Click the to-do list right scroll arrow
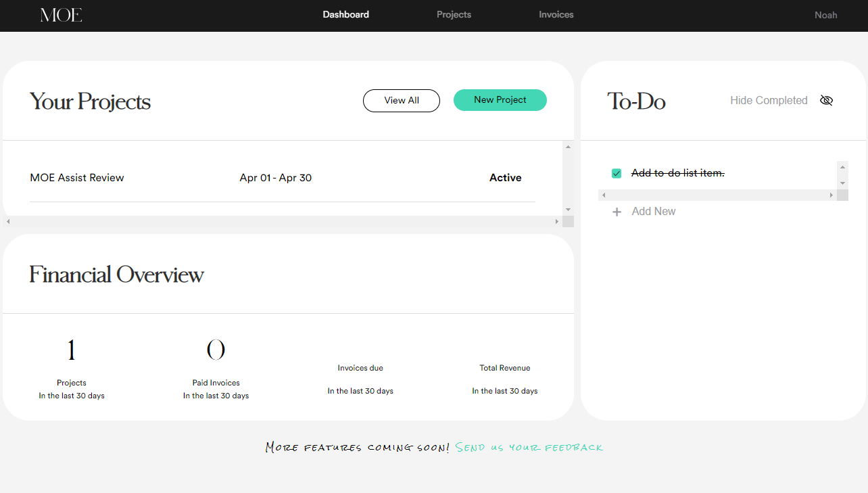 pyautogui.click(x=831, y=195)
